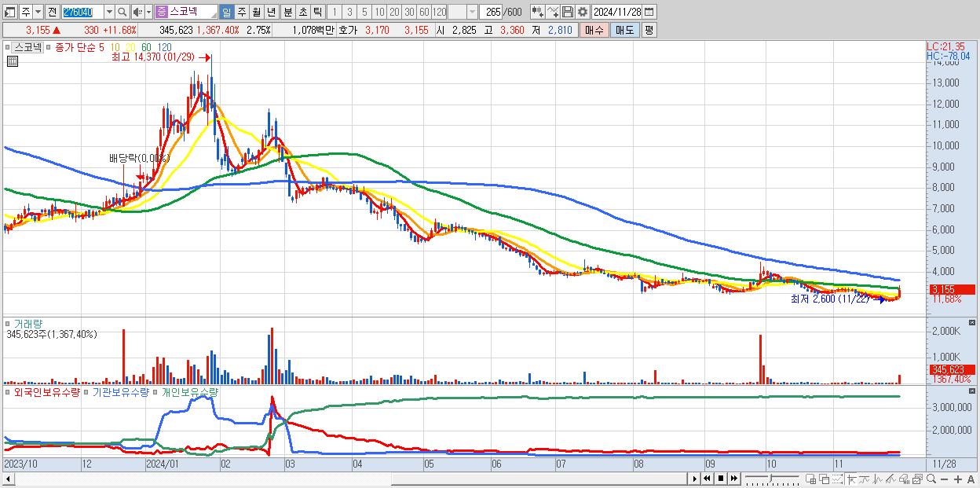The width and height of the screenshot is (980, 488).
Task: Start chart replay play button
Action: (x=695, y=479)
